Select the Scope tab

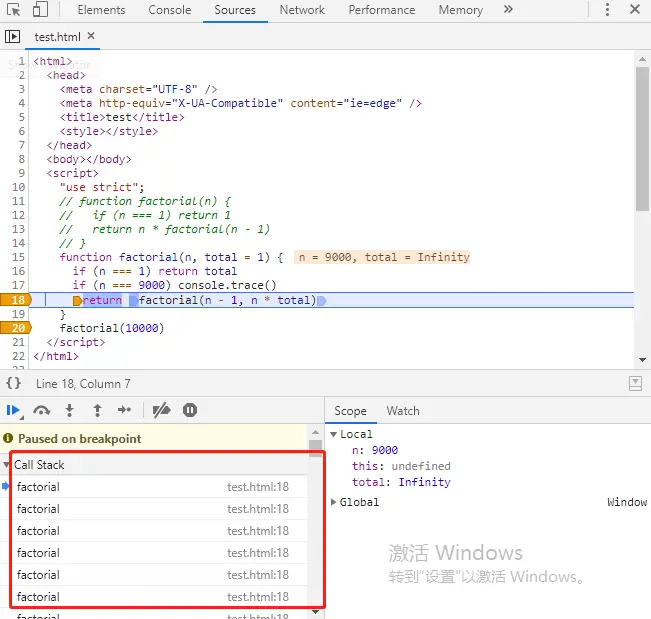pos(350,411)
